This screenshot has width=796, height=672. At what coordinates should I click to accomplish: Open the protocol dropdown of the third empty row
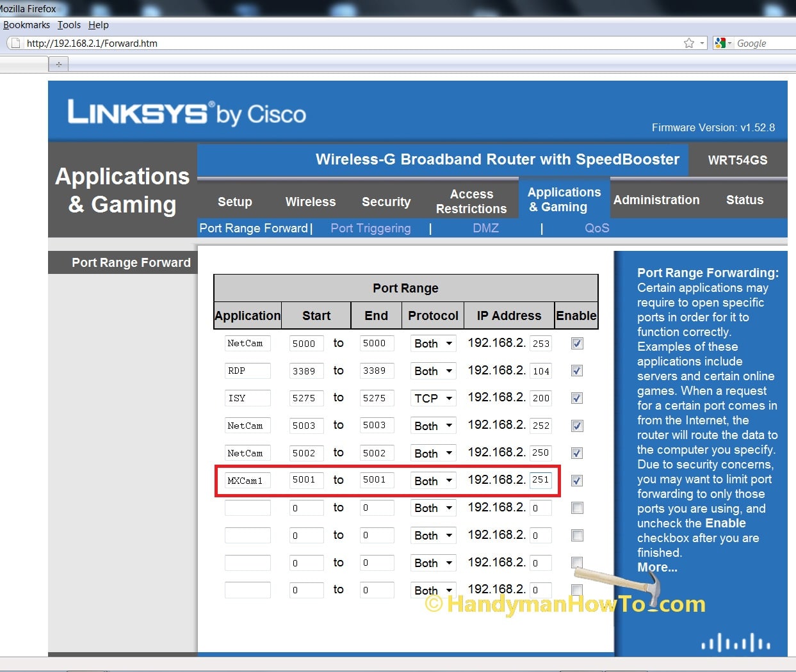tap(434, 563)
